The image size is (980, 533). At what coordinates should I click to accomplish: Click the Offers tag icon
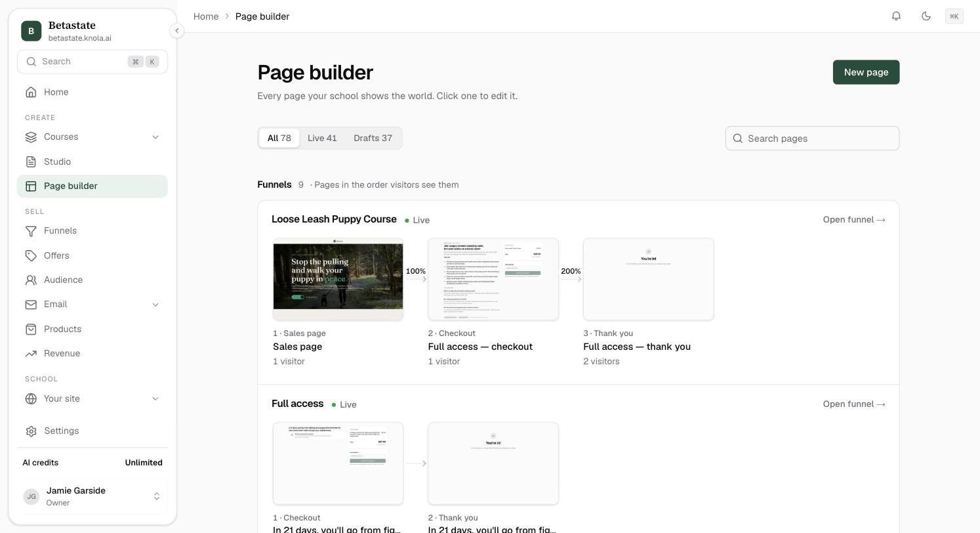[31, 255]
